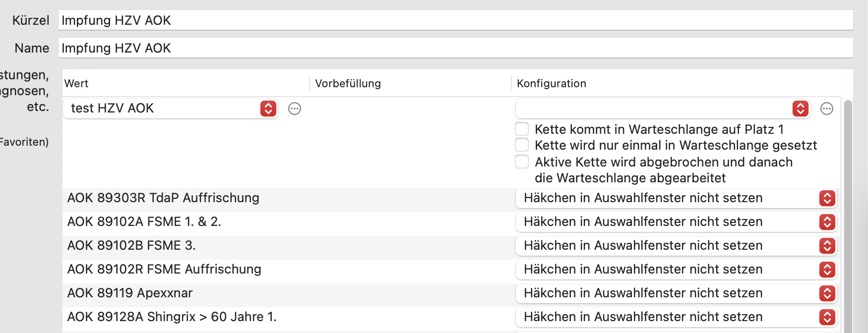Enable Kette kommt in Warteschlange auf Platz 1
Viewport: 868px width, 333px height.
coord(522,129)
